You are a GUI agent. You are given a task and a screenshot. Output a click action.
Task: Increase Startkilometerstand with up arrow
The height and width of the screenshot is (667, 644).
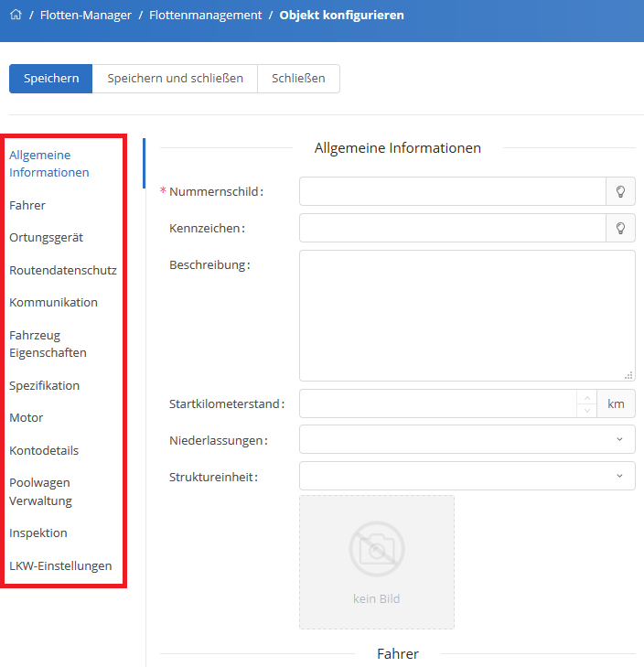tap(586, 397)
